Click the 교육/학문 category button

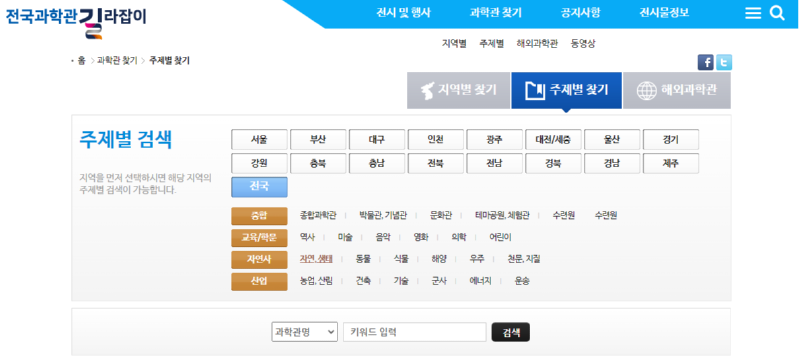259,237
